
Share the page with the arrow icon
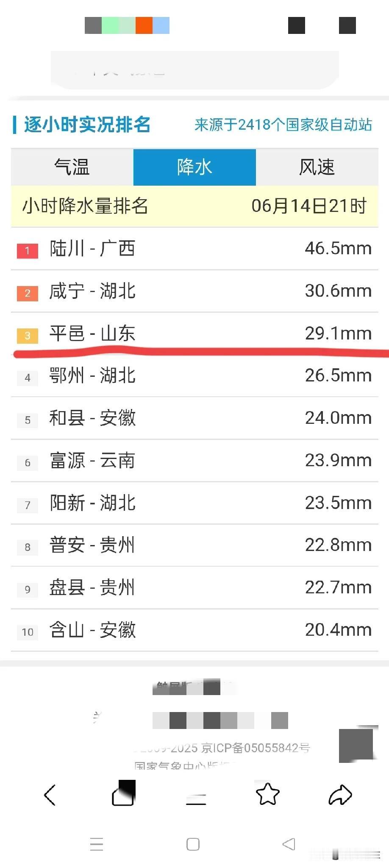pos(340,794)
